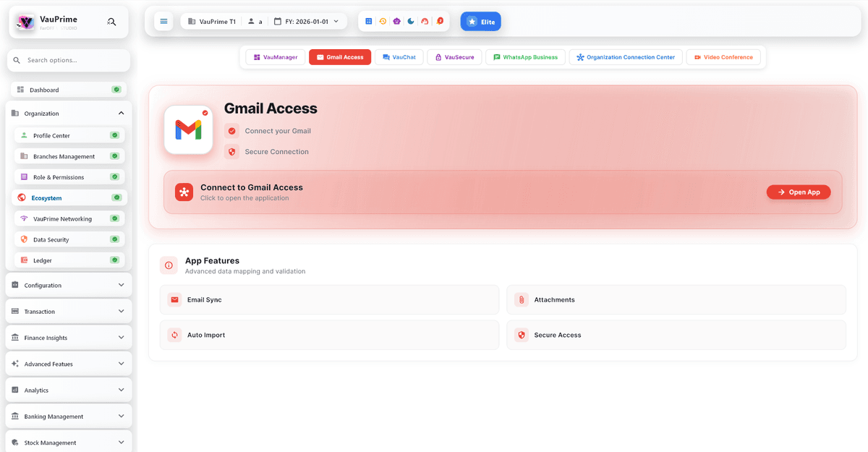This screenshot has width=868, height=452.
Task: Click the red support icon in top bar
Action: click(425, 22)
